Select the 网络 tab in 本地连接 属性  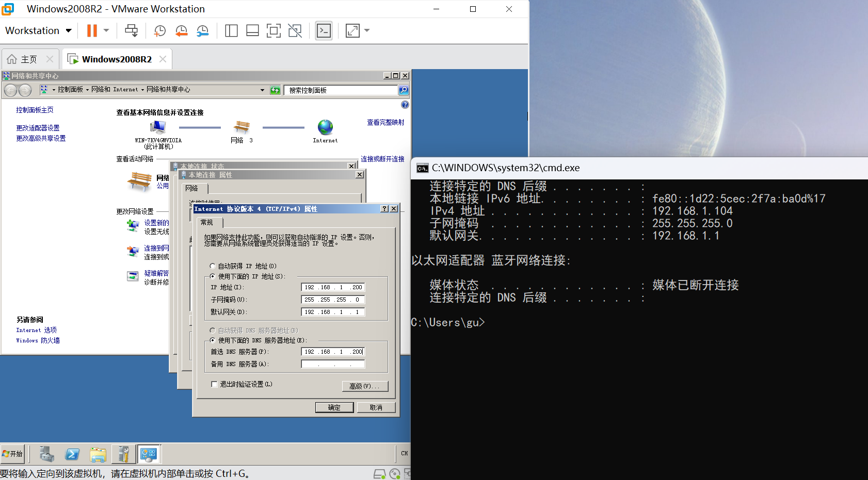[x=194, y=188]
